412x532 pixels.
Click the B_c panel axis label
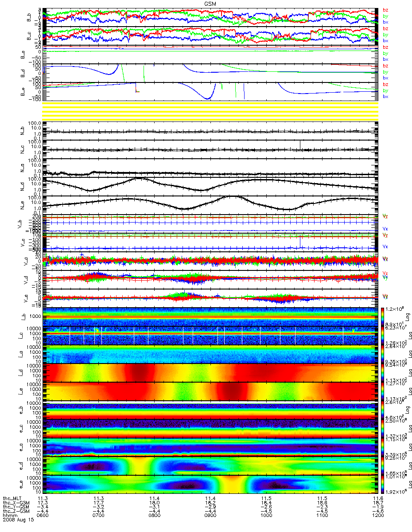click(29, 36)
